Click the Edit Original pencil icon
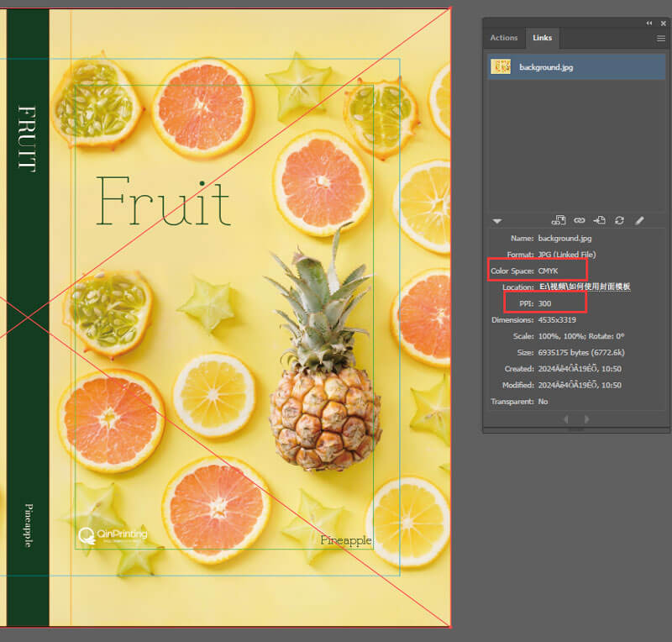This screenshot has height=642, width=672. [x=639, y=220]
